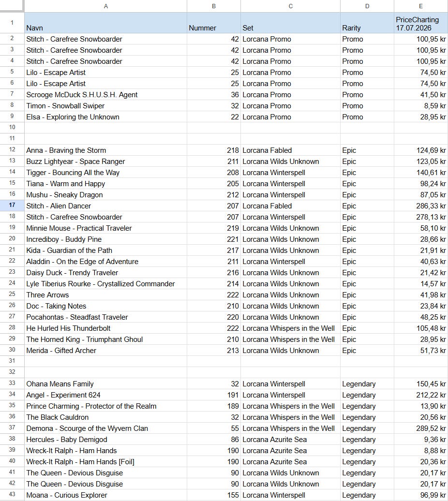Screen dimensions: 448x501
Task: Select cell Buzz Lightyear - Space Ranger
Action: (x=106, y=162)
